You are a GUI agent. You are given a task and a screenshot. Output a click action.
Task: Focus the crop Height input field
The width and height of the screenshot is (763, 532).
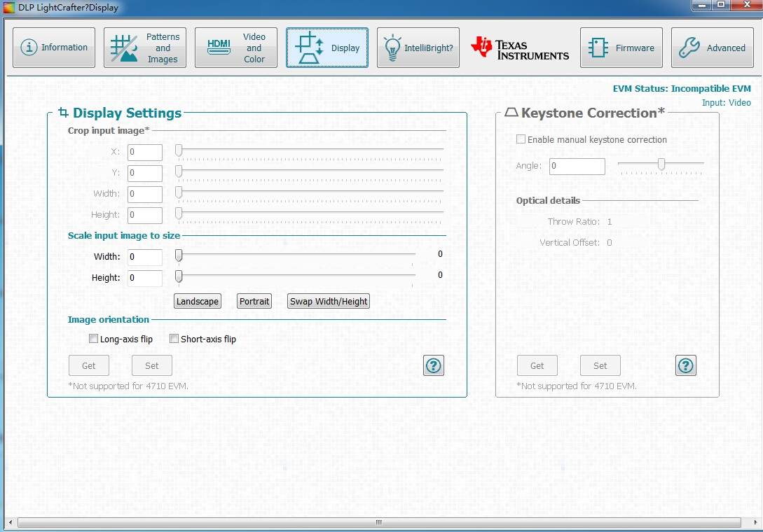click(x=145, y=215)
